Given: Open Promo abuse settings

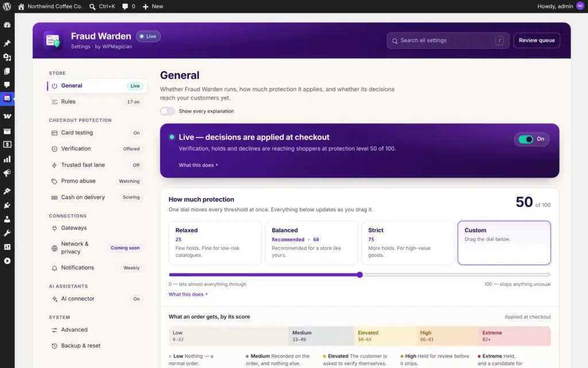Looking at the screenshot, I should click(x=96, y=181).
